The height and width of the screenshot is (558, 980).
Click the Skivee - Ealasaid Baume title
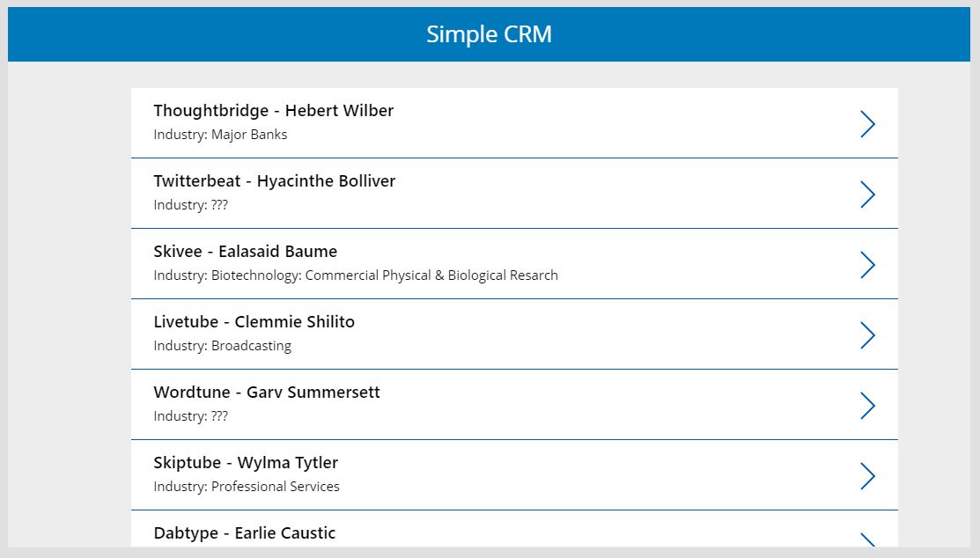tap(245, 252)
